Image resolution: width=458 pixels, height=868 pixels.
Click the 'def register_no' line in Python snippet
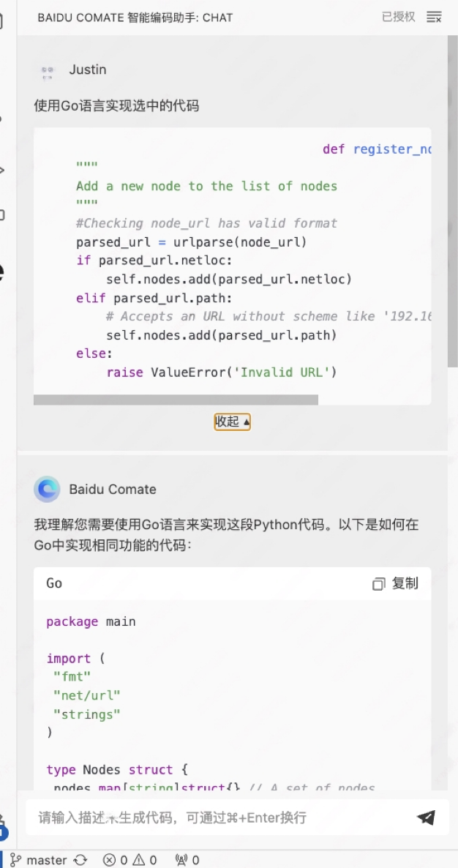pyautogui.click(x=377, y=149)
